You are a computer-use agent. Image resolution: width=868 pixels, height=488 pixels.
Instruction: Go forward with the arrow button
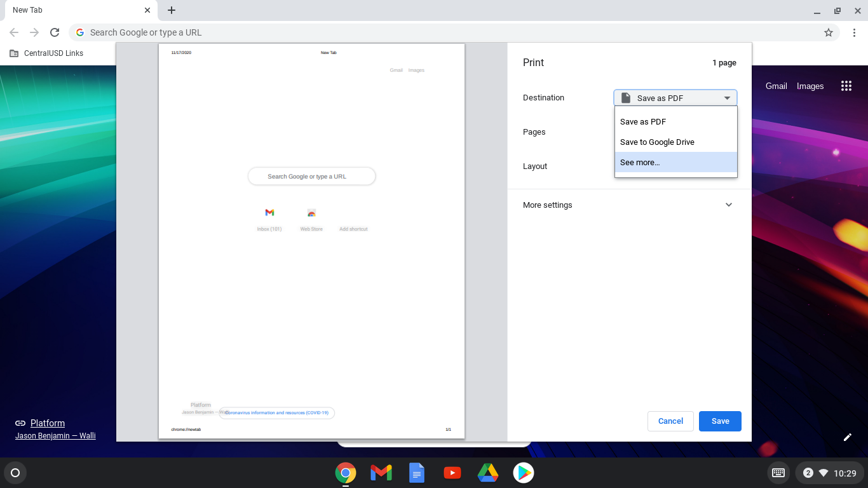click(x=34, y=32)
